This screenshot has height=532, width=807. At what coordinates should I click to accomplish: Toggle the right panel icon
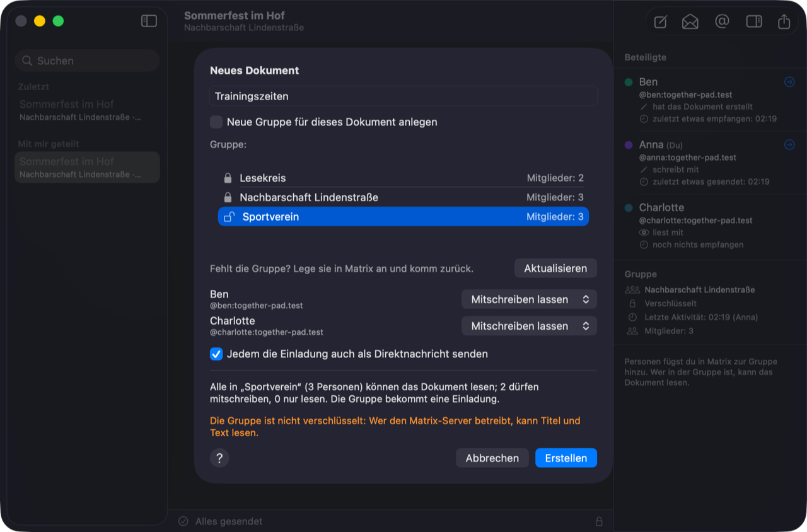[x=754, y=21]
